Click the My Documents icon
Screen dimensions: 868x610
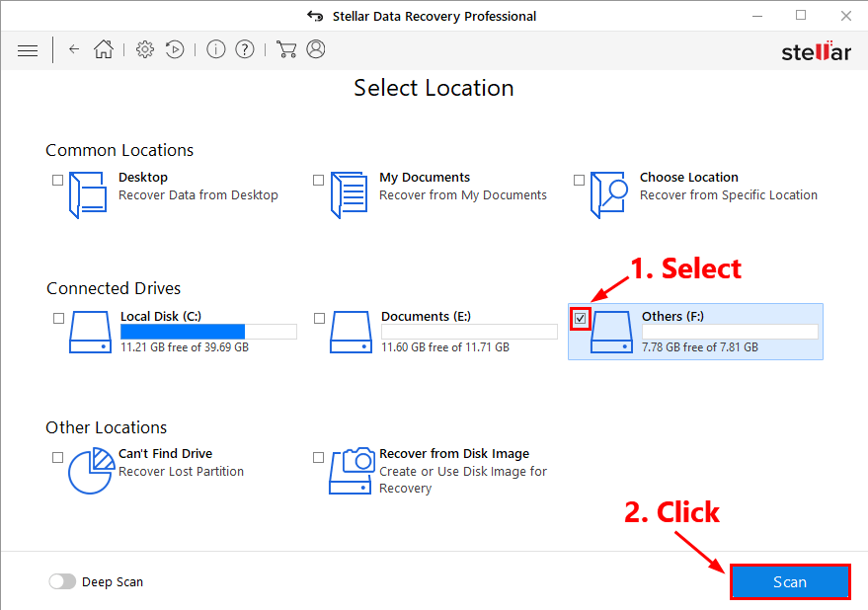349,194
